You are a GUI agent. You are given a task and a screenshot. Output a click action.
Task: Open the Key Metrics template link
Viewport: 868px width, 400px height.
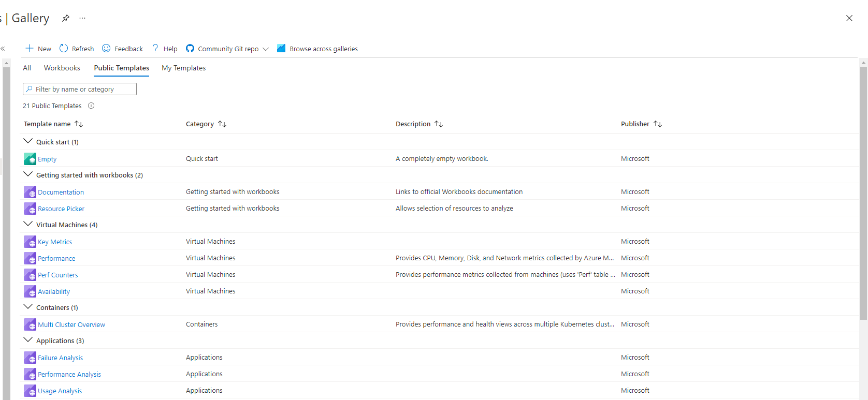point(55,242)
